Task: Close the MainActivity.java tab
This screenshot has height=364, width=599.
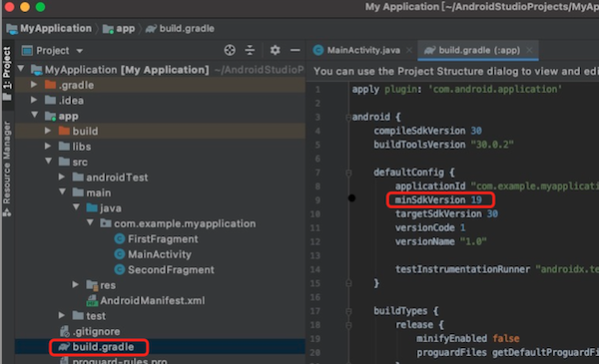Action: click(409, 50)
